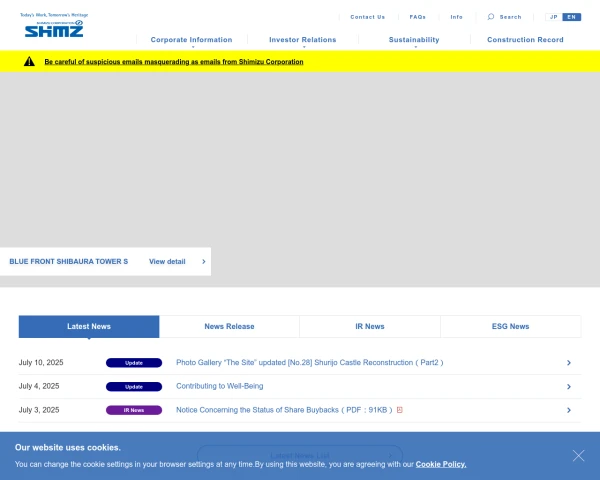This screenshot has width=600, height=480.
Task: Click the chevron next to View detail
Action: click(x=204, y=261)
